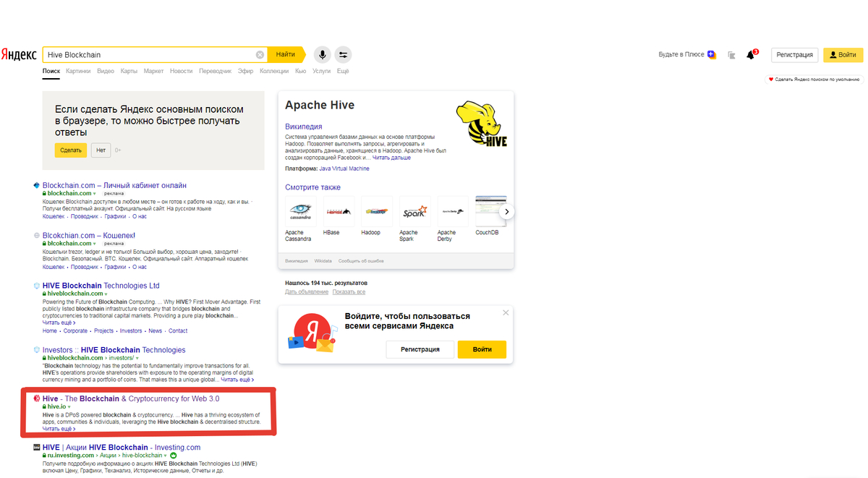The image size is (868, 478).
Task: Open the CouchDB thumbnail
Action: tap(490, 211)
